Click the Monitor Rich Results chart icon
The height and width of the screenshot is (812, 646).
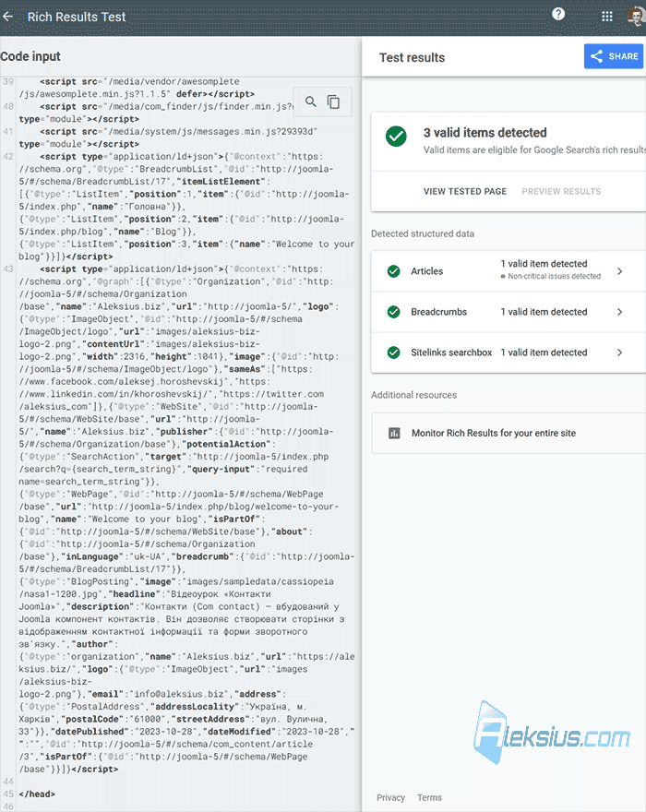click(x=394, y=433)
